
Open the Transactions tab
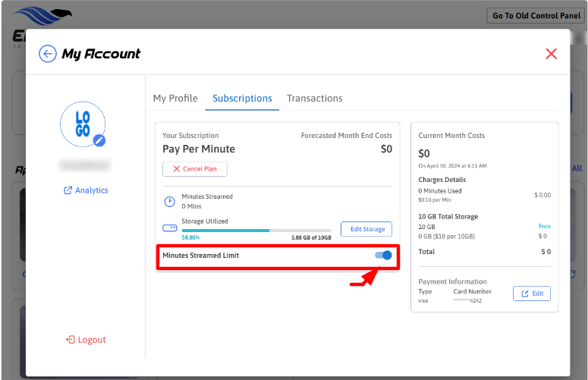tap(314, 99)
